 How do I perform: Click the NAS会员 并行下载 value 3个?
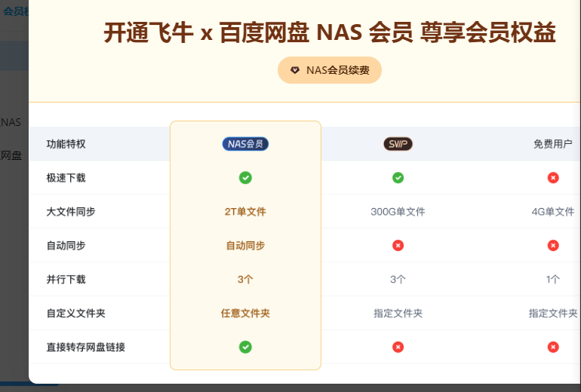point(245,280)
